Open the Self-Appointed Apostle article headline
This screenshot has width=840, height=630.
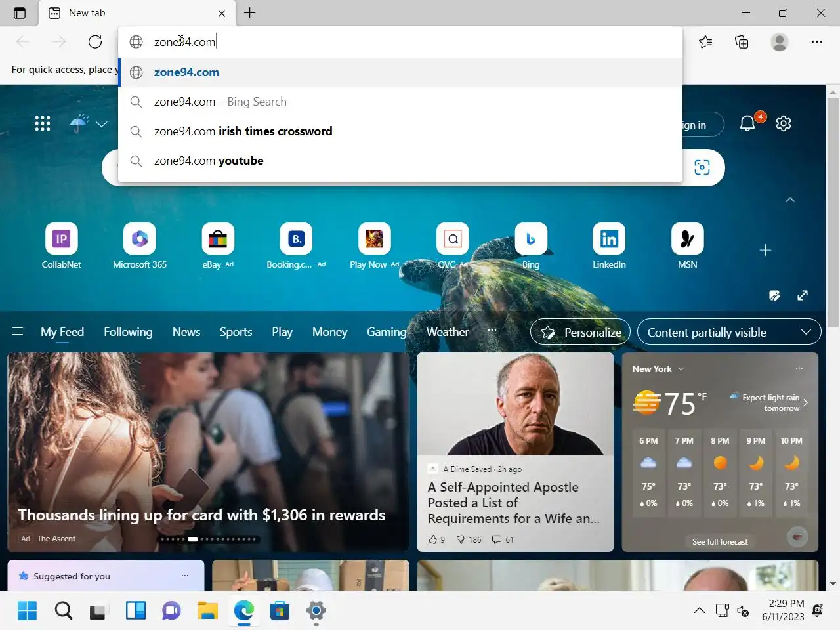(514, 503)
